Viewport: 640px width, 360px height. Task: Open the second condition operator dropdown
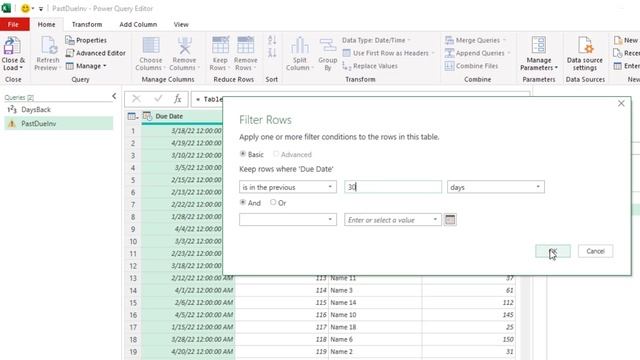tap(288, 220)
